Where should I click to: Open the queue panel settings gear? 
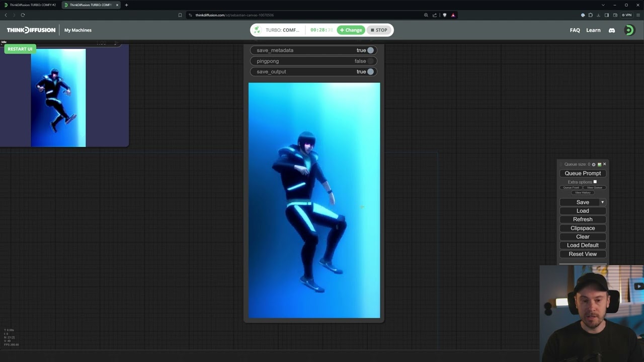594,164
